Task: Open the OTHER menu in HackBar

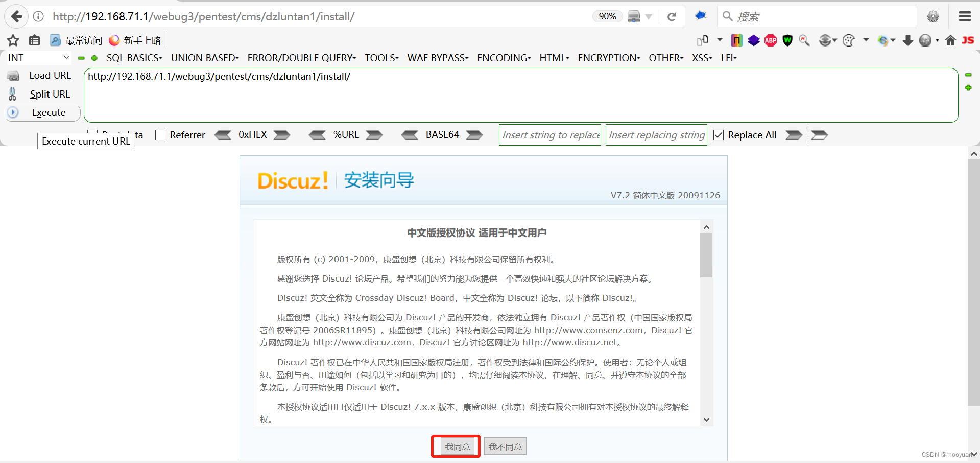Action: coord(666,58)
